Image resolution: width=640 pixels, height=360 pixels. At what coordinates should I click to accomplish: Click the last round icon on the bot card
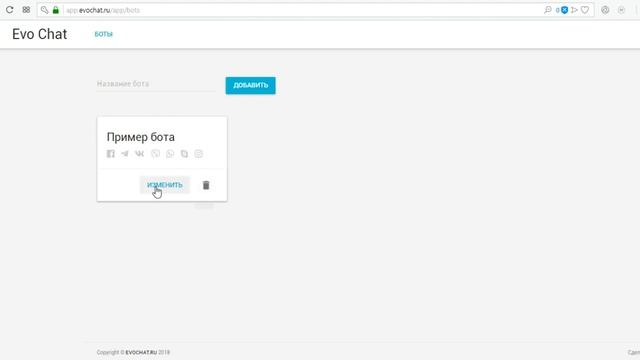click(198, 154)
